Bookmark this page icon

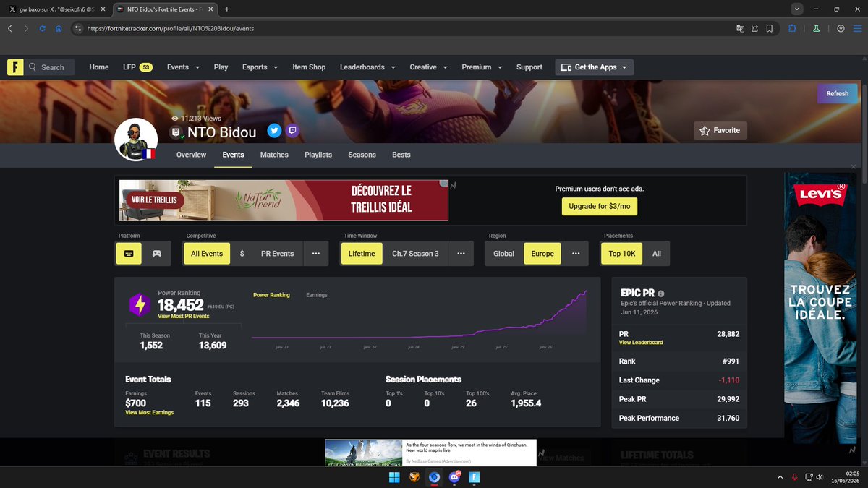tap(769, 29)
